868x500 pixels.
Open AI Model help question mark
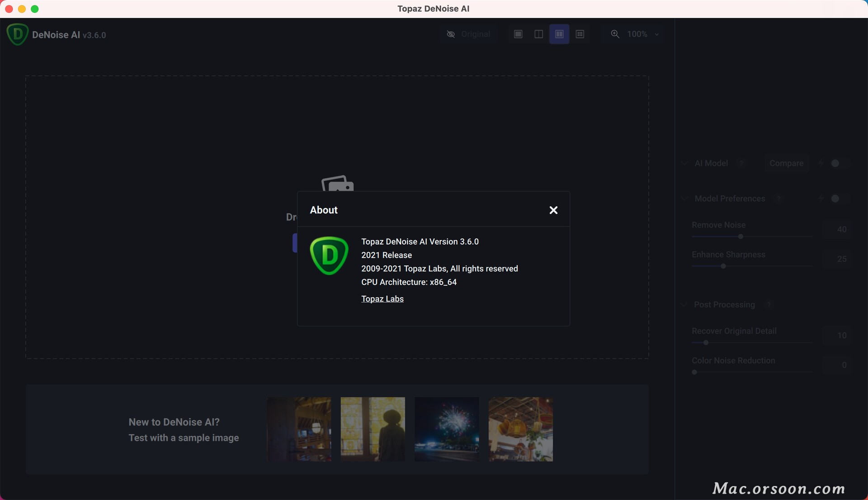[741, 163]
